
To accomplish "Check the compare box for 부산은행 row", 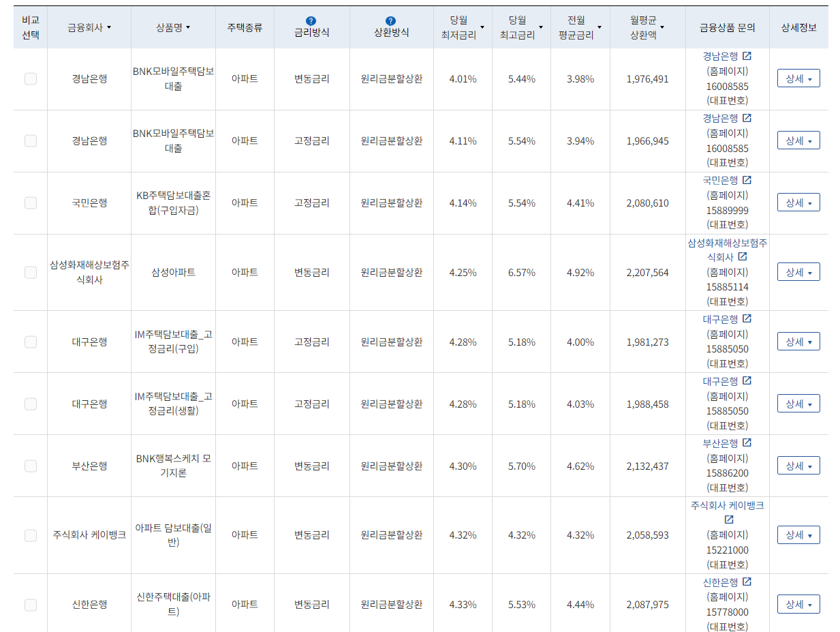I will (x=31, y=466).
